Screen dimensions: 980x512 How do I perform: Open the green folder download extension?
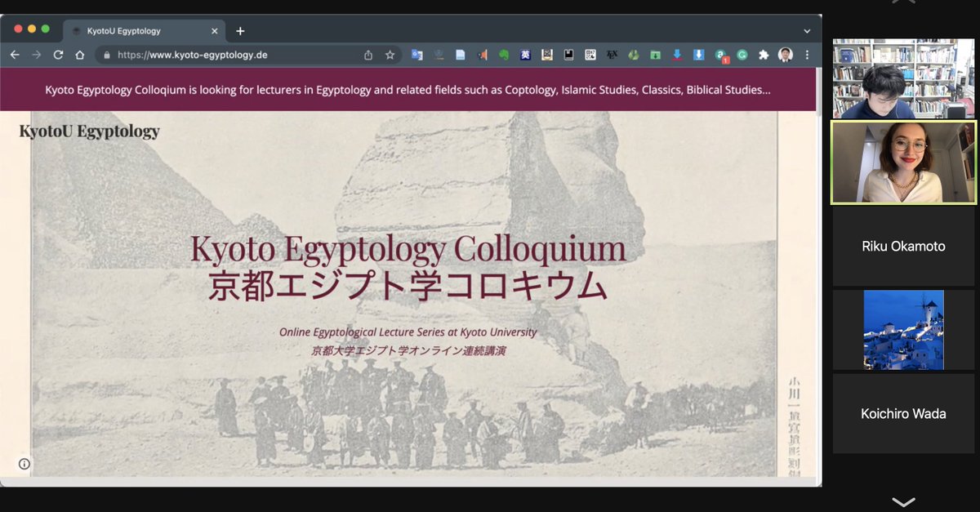[655, 55]
